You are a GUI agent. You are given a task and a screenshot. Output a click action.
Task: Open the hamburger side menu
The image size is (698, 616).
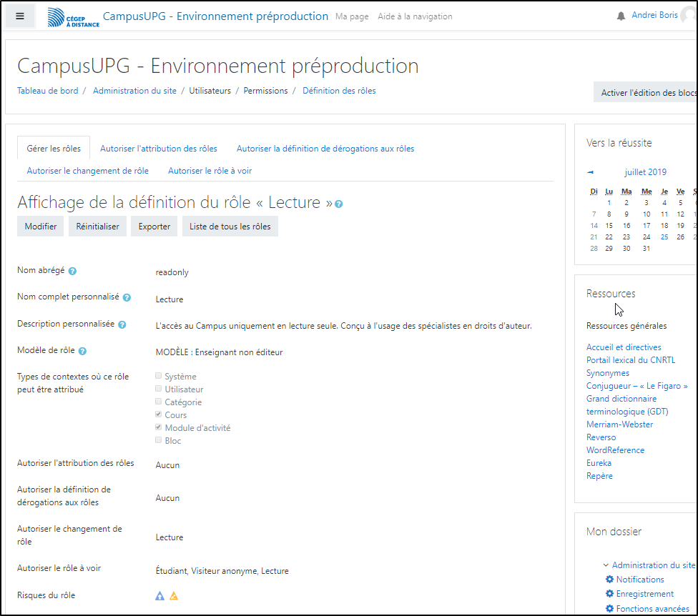pyautogui.click(x=20, y=16)
